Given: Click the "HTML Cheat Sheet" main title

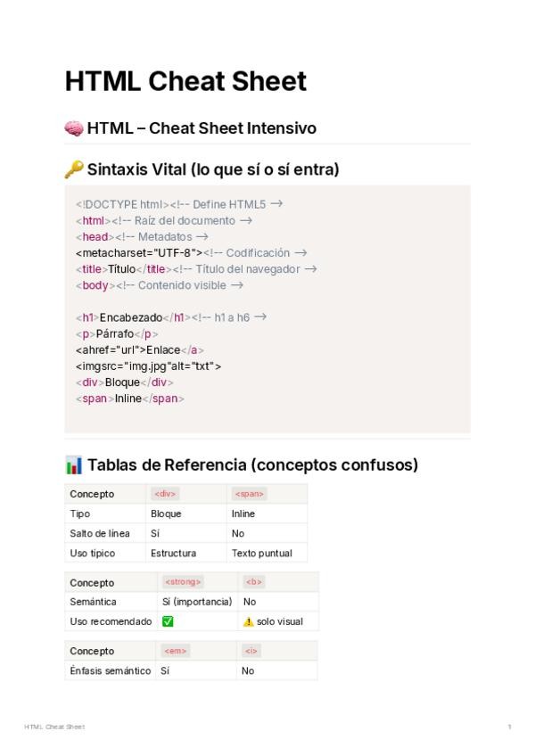Looking at the screenshot, I should (185, 81).
